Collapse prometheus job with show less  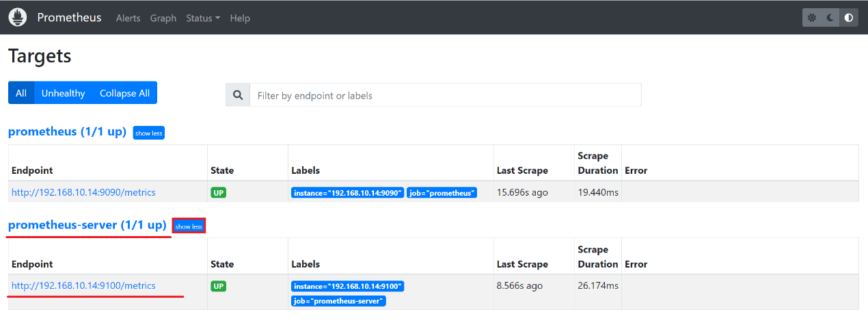pyautogui.click(x=148, y=133)
